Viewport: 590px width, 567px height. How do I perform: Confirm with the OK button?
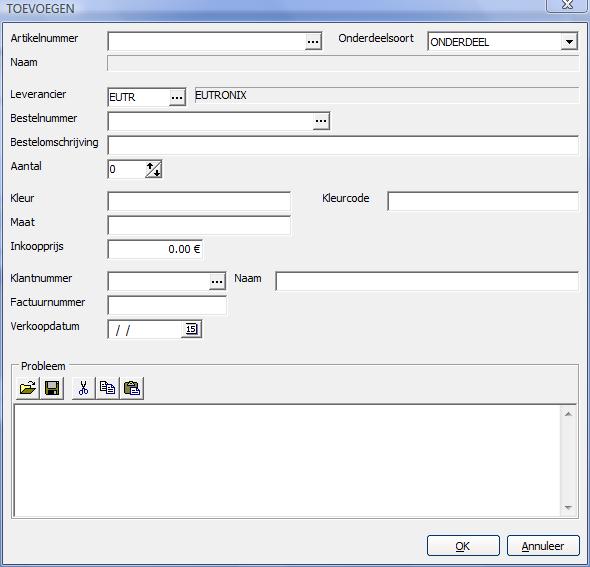pos(463,546)
